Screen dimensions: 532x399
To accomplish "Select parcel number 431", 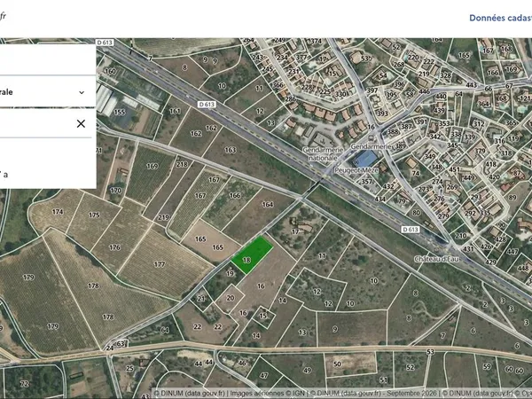I will pos(468,248).
